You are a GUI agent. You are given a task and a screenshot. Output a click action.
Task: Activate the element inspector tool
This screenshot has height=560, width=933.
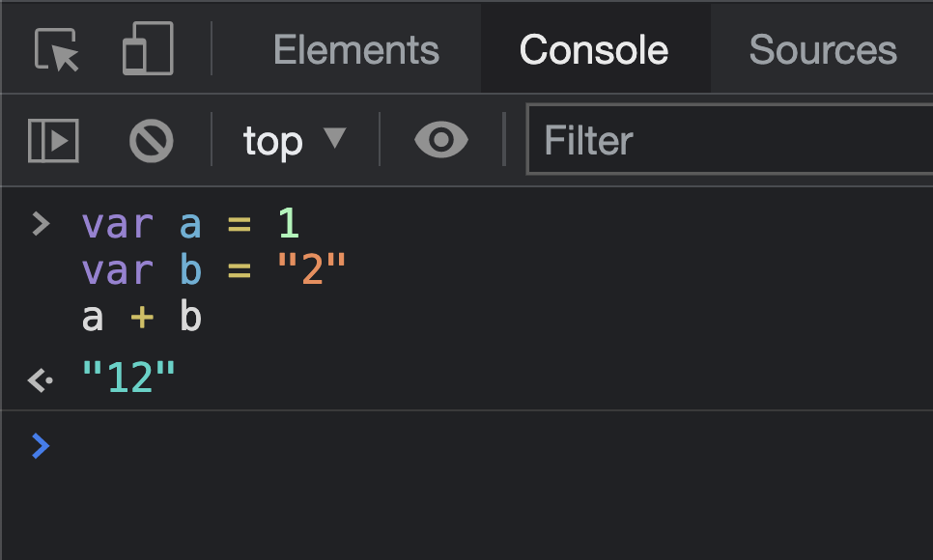(x=55, y=48)
